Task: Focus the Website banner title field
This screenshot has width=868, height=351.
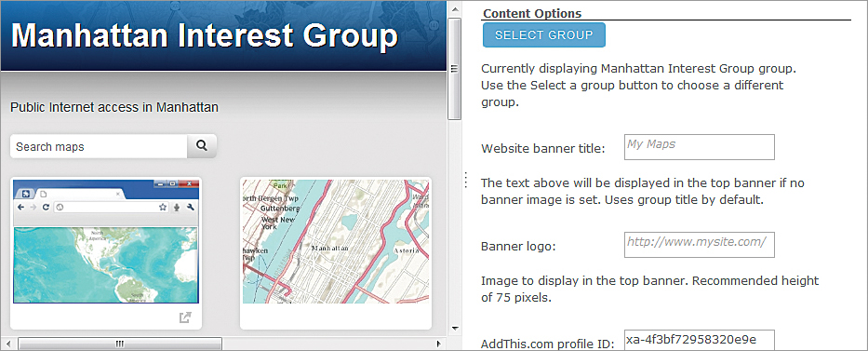Action: pyautogui.click(x=700, y=147)
